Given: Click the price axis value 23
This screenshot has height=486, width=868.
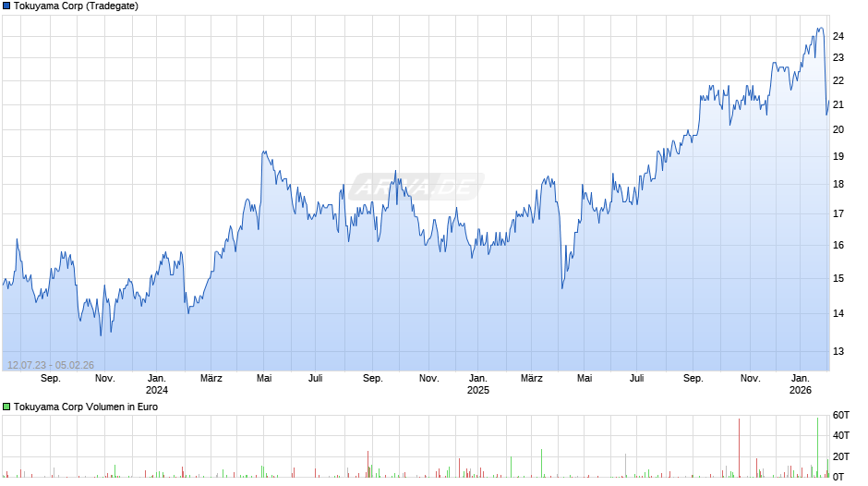Looking at the screenshot, I should (x=838, y=57).
